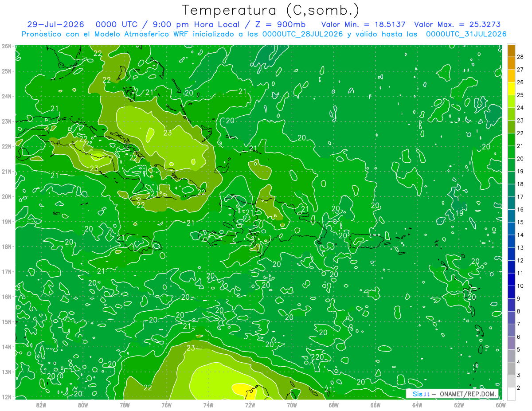Pick the legend color band between 9 and 10

point(511,293)
